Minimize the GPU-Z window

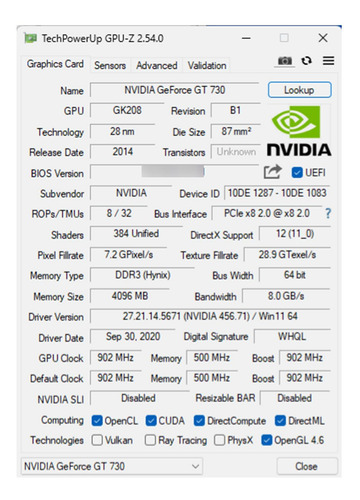coord(246,38)
